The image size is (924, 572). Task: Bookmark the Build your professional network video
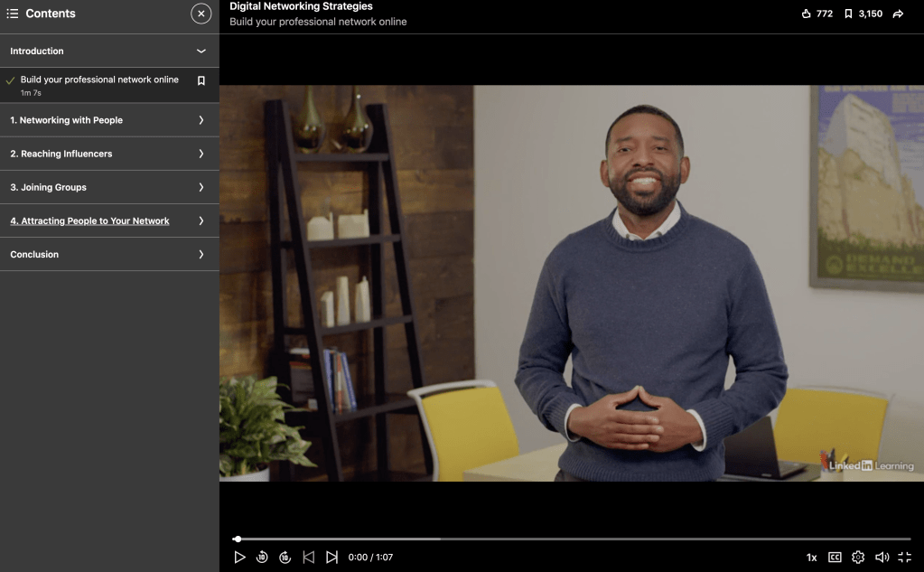[x=201, y=80]
